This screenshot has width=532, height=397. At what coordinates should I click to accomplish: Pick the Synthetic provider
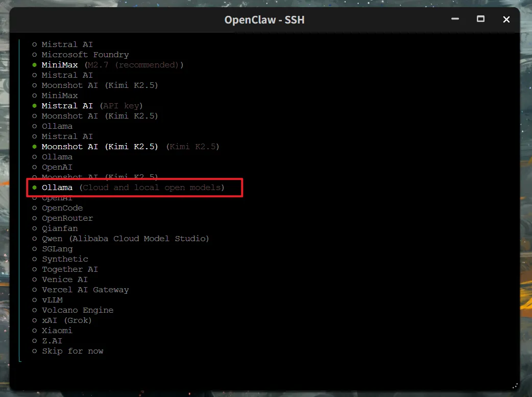click(60, 259)
